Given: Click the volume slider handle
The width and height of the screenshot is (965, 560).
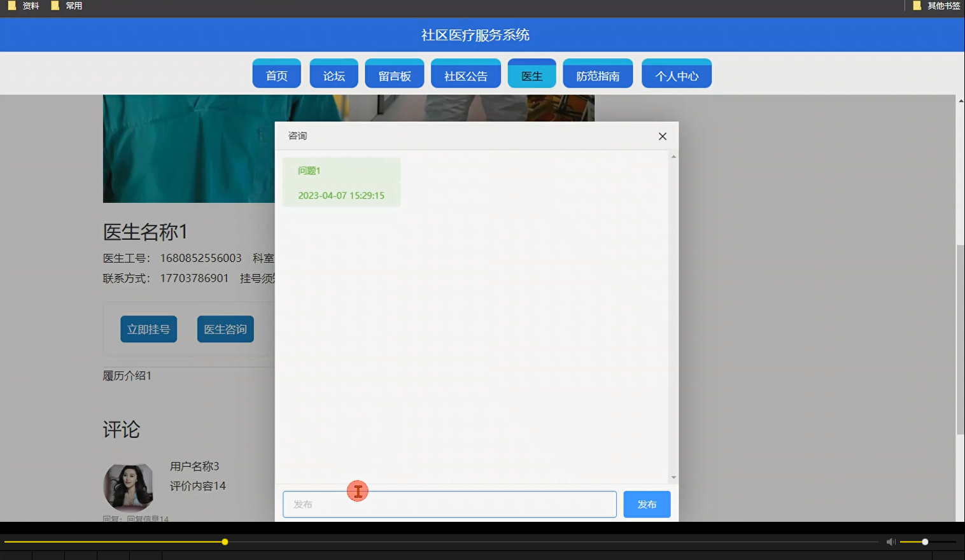Looking at the screenshot, I should pos(925,542).
